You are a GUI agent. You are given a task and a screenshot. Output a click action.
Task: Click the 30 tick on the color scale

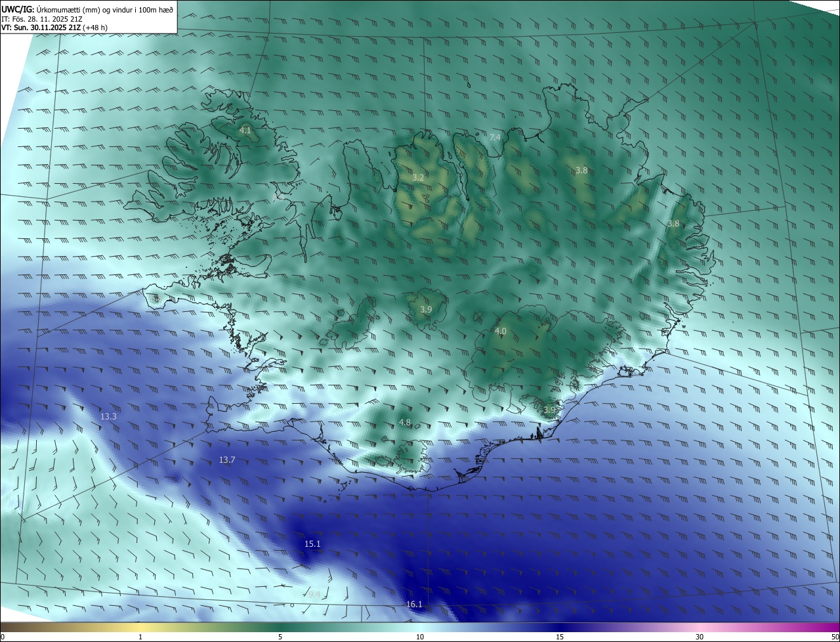pos(700,637)
